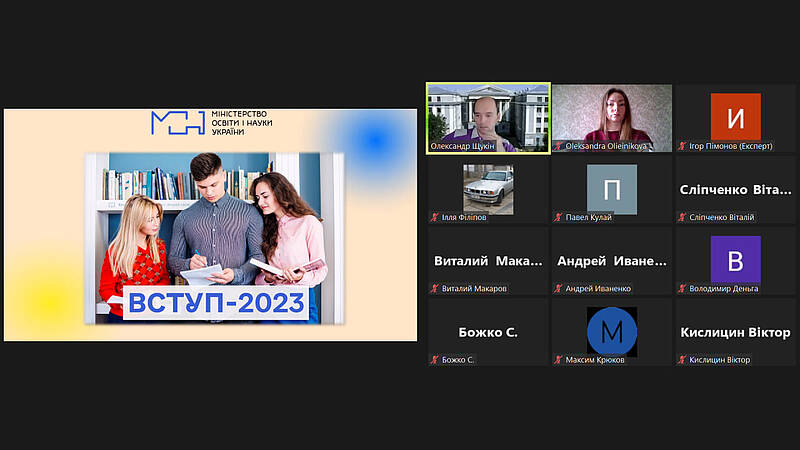Click the orange И avatar of Ігор Пімонов

click(x=735, y=117)
